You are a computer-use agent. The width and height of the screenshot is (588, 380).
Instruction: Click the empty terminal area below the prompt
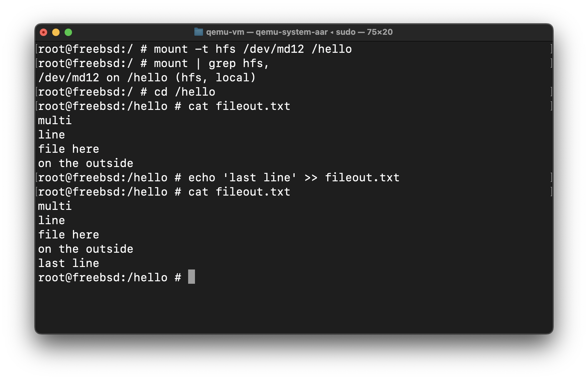pos(294,309)
